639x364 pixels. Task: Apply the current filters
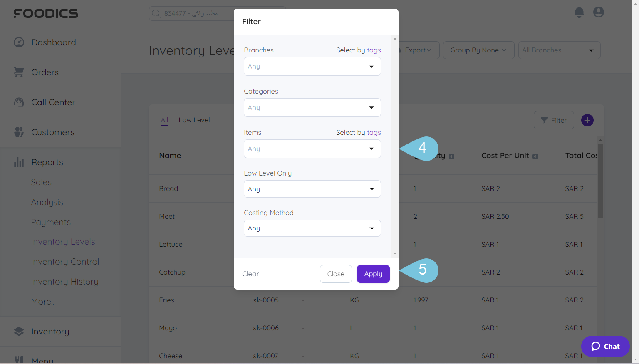pos(373,274)
